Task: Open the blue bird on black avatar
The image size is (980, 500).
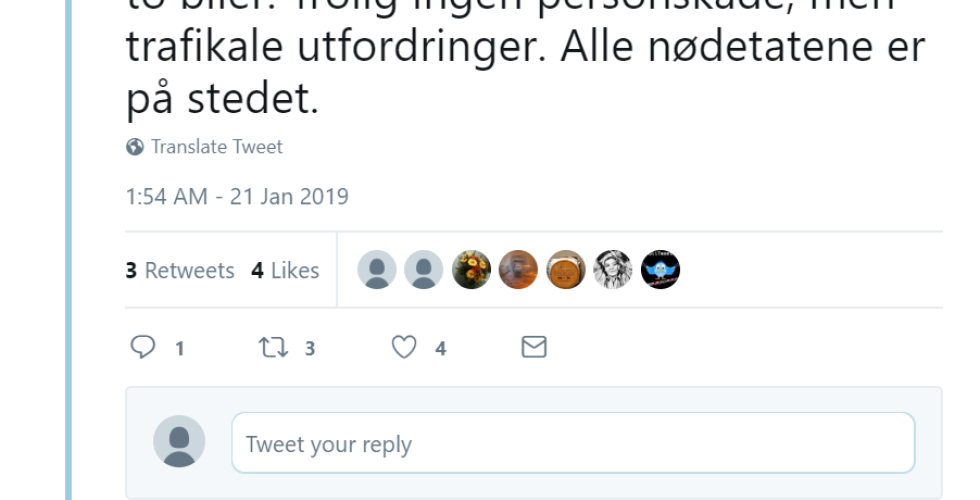Action: tap(660, 270)
